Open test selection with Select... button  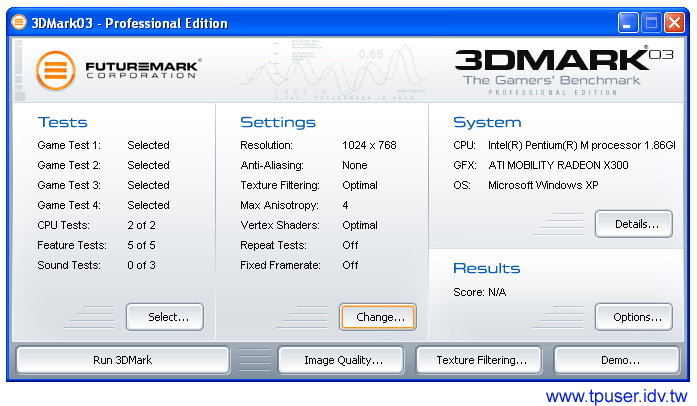[x=165, y=317]
